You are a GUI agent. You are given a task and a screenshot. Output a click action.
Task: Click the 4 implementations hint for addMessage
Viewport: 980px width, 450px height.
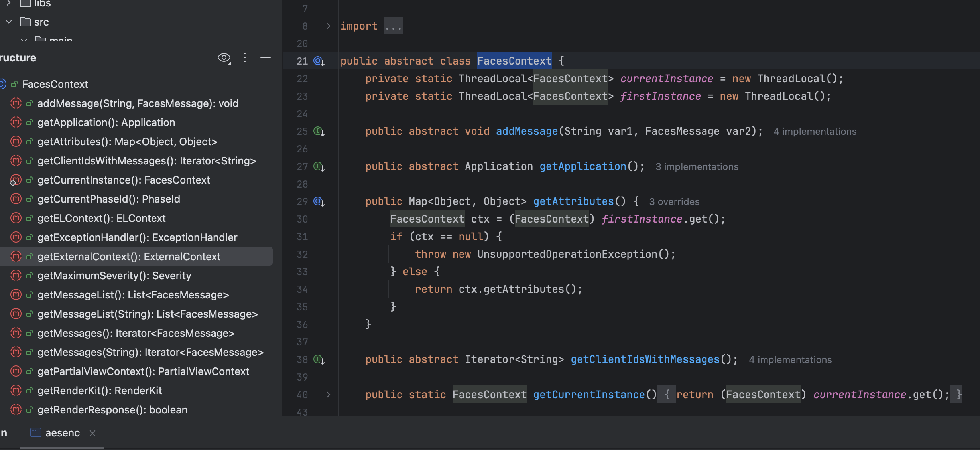point(815,132)
